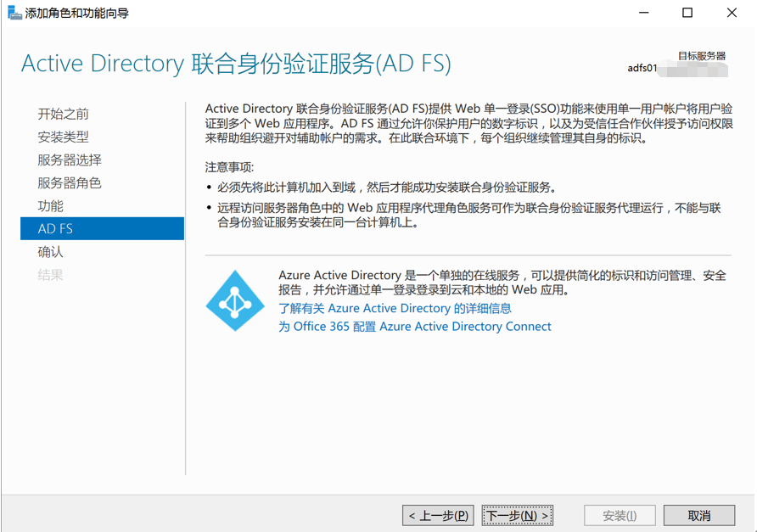
Task: Click the window title 添加角色和功能向导
Action: pyautogui.click(x=76, y=13)
